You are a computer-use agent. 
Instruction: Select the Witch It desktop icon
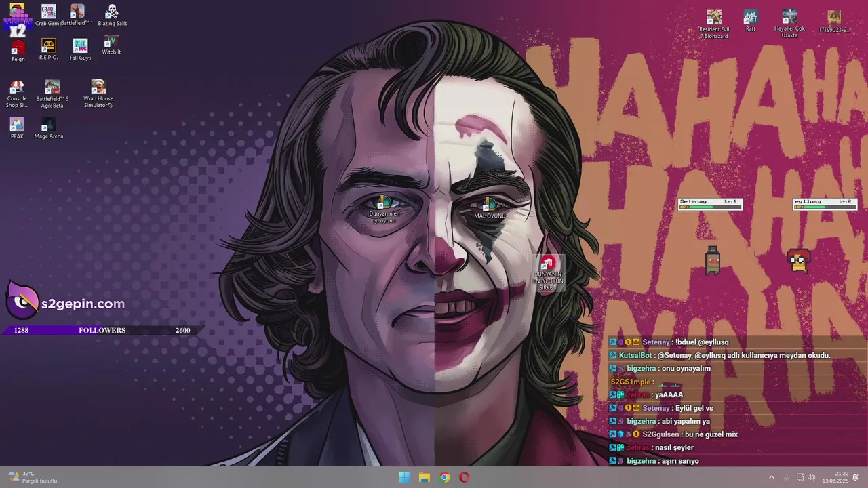(111, 45)
